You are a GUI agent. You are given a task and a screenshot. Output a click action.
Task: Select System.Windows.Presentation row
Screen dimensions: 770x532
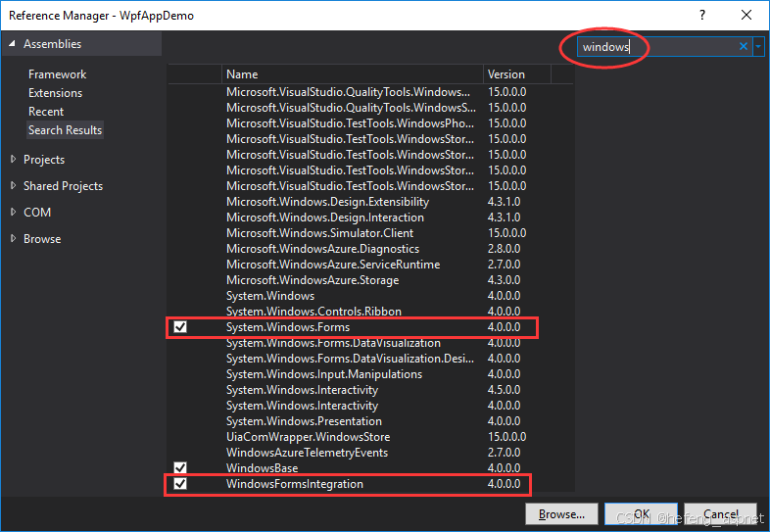pos(370,421)
